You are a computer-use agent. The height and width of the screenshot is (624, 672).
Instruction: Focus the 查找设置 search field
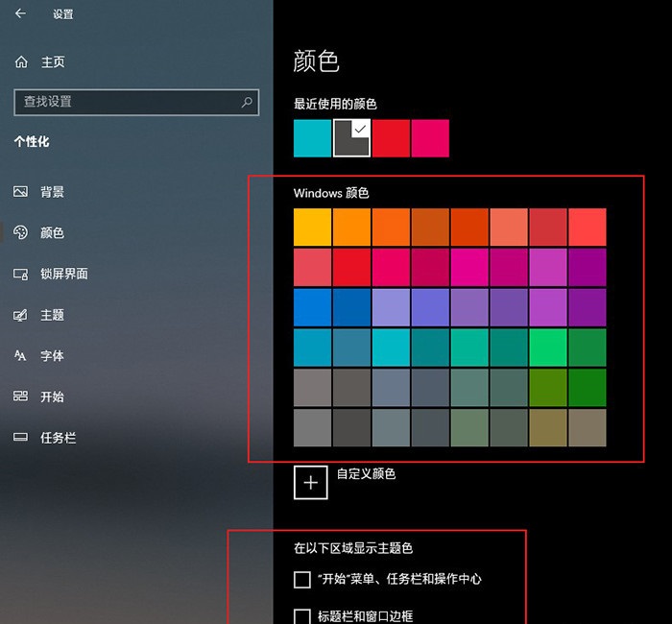pyautogui.click(x=136, y=102)
